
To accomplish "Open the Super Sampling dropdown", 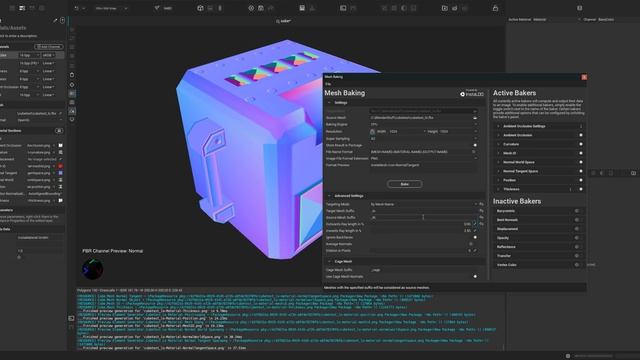I will (x=424, y=138).
